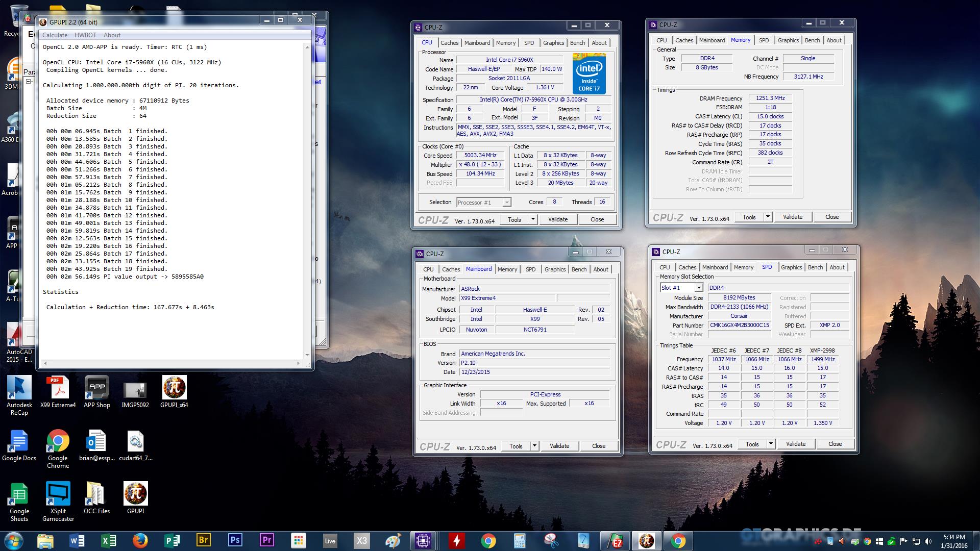Open Google Docs desktop shortcut
The image size is (980, 551).
tap(19, 445)
